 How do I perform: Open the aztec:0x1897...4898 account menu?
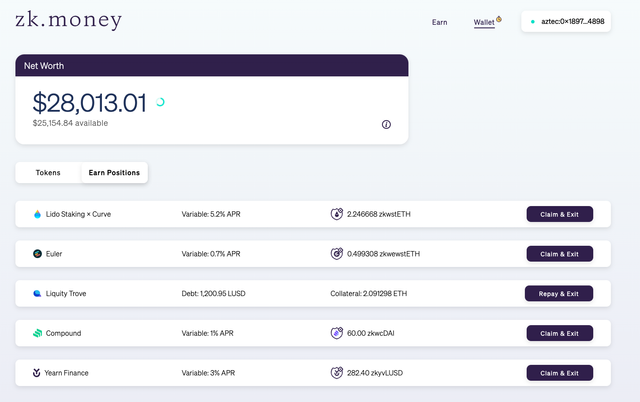pos(566,21)
